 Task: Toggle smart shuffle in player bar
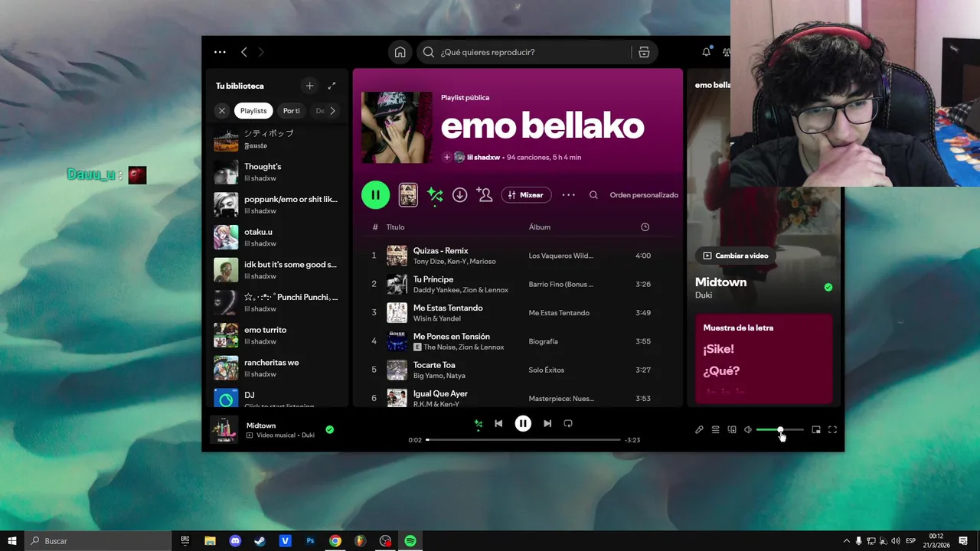pos(478,424)
